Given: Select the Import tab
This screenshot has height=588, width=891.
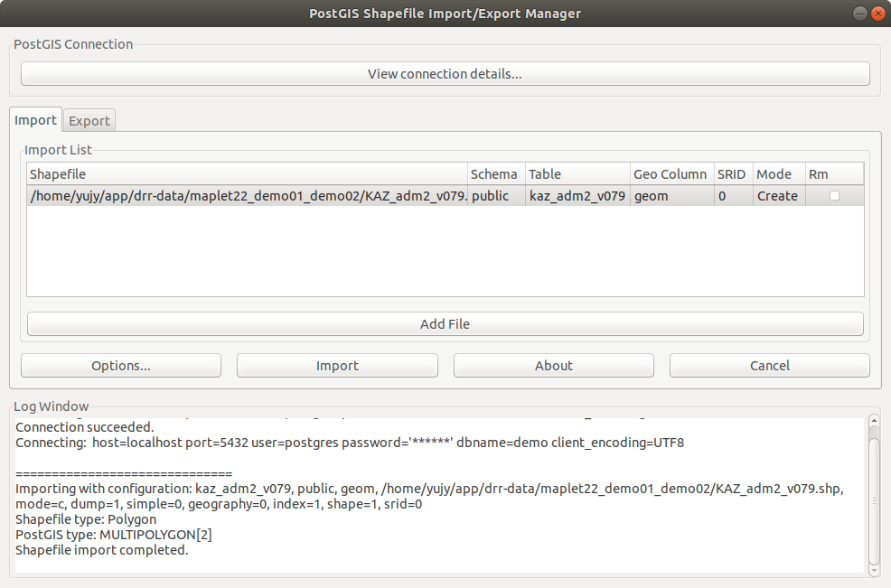Looking at the screenshot, I should point(36,120).
